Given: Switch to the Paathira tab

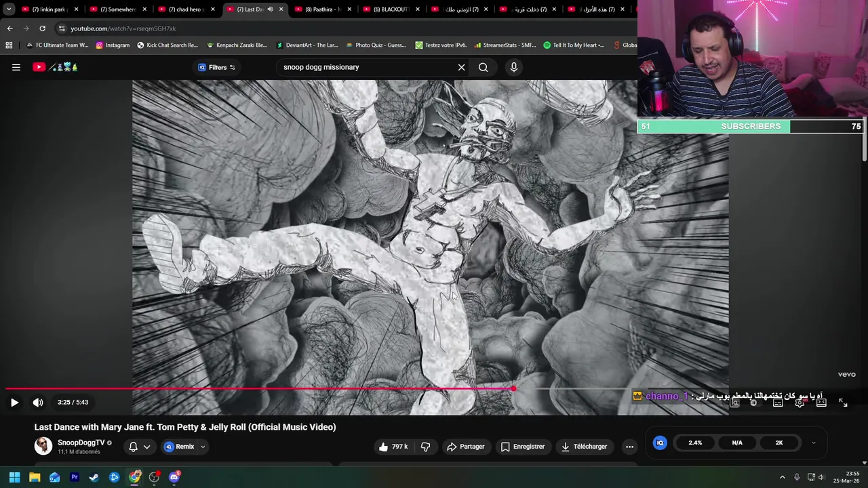Looking at the screenshot, I should [x=322, y=9].
